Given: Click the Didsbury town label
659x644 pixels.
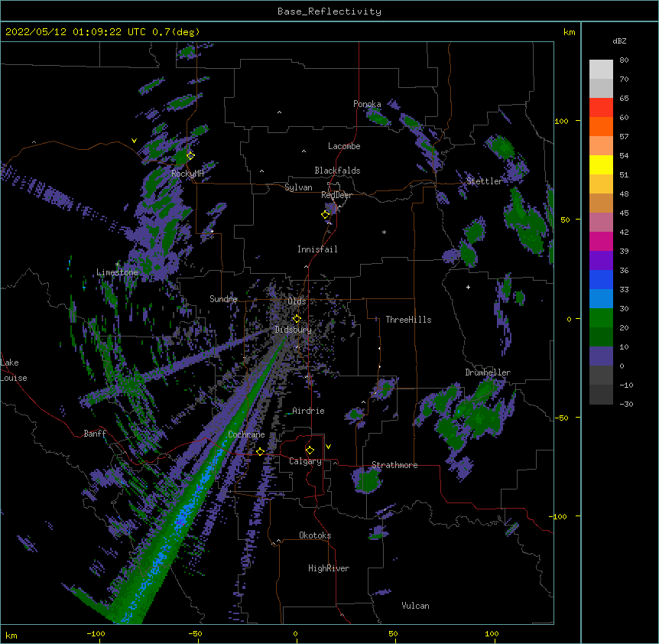Looking at the screenshot, I should [293, 330].
